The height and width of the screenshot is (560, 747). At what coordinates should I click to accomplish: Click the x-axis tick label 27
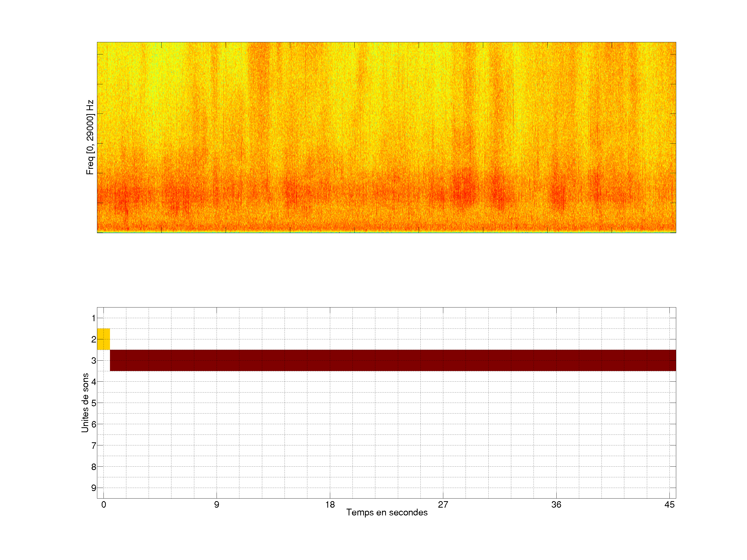[x=443, y=505]
